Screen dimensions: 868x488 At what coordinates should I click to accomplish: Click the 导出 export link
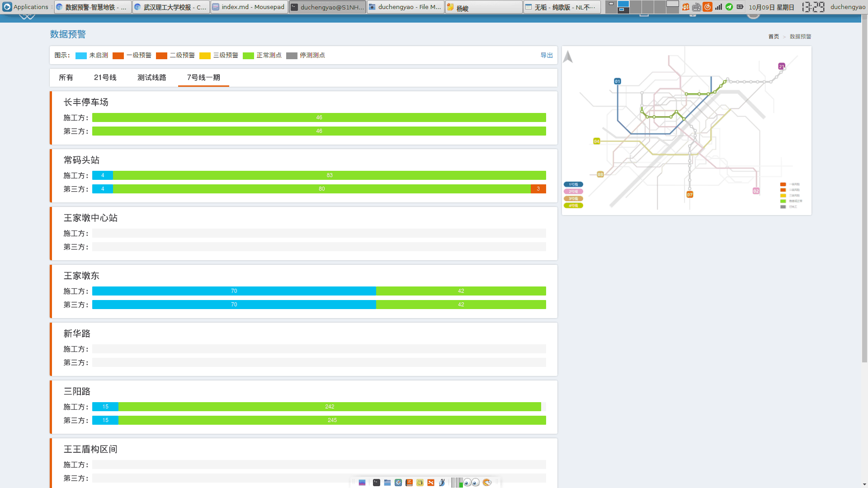coord(547,55)
